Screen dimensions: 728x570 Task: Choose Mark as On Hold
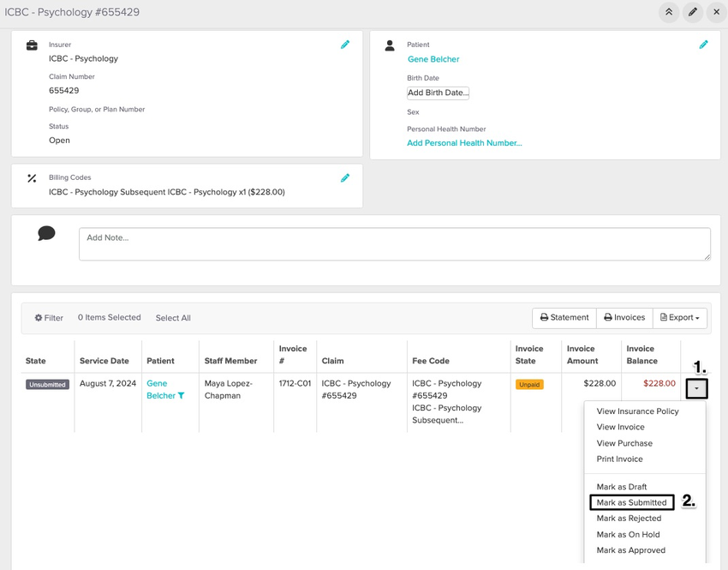(628, 535)
